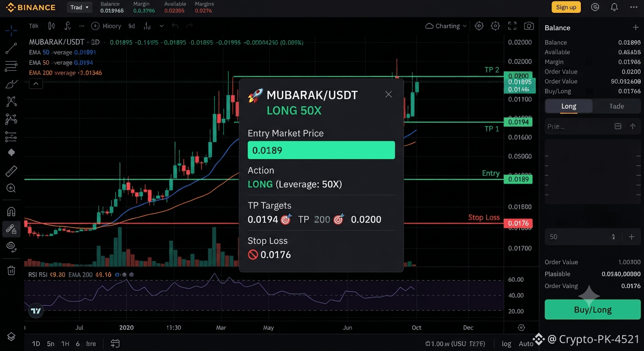Screen dimensions: 644x351
Task: Switch to the Long tab
Action: tap(569, 106)
